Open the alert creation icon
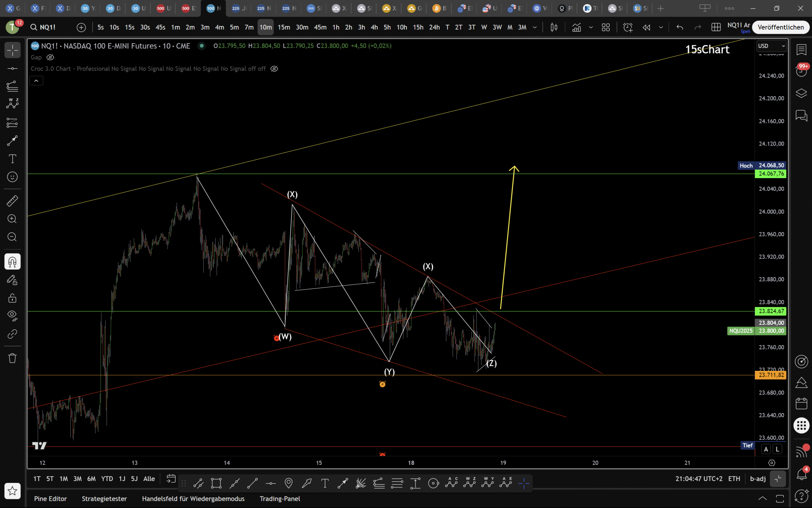 [x=628, y=27]
